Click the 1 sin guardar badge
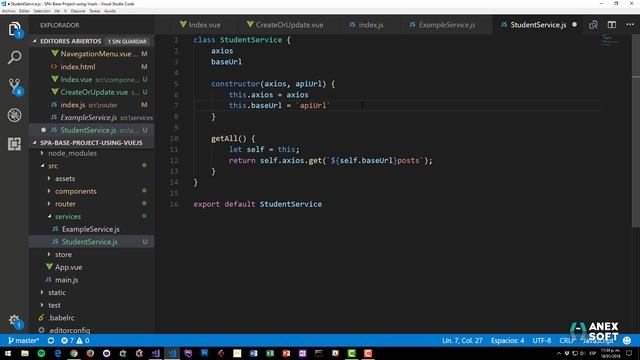 click(x=127, y=41)
